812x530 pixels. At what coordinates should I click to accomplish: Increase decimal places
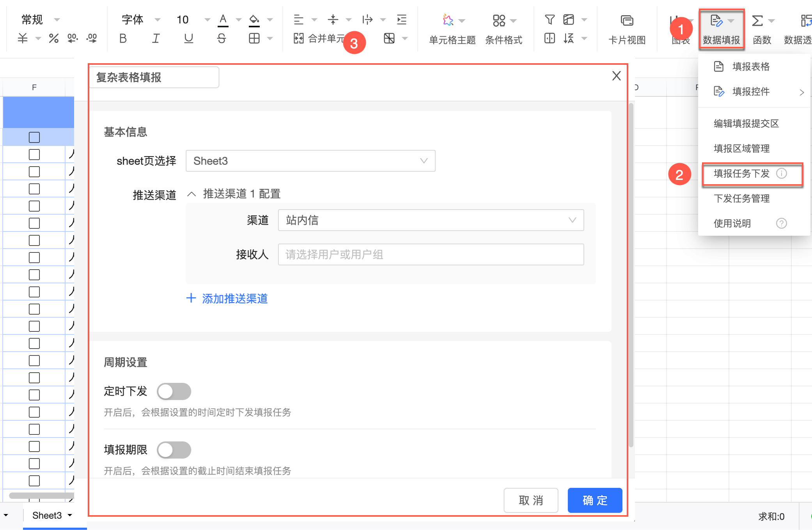(x=73, y=38)
